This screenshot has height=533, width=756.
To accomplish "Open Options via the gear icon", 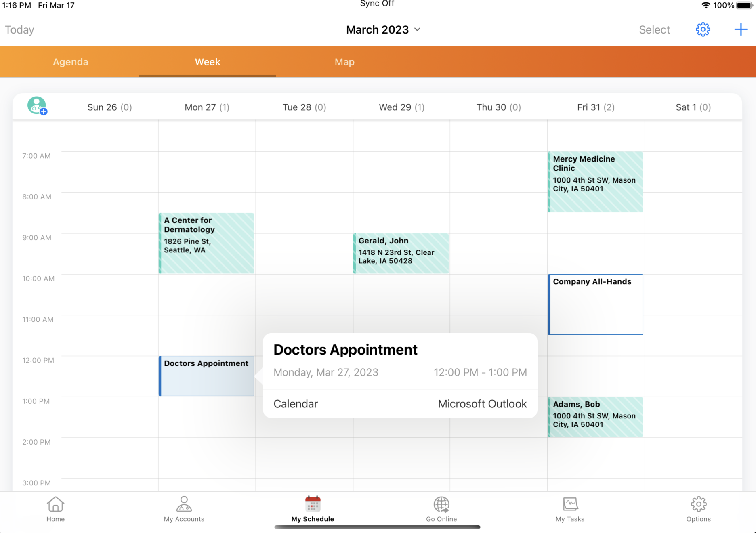I will (698, 510).
